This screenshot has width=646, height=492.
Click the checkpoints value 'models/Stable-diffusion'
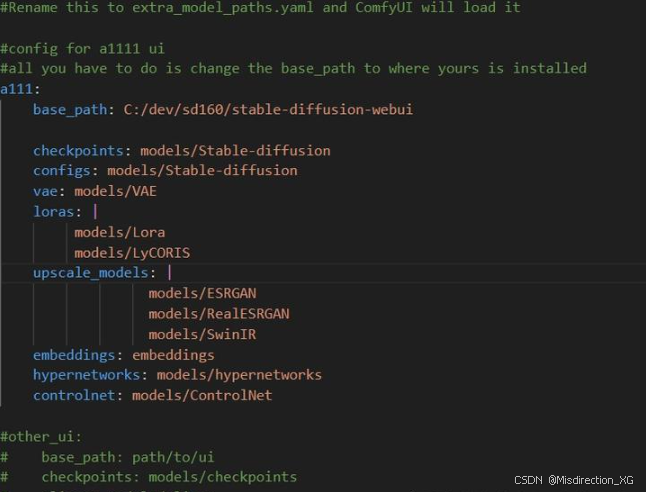point(235,151)
